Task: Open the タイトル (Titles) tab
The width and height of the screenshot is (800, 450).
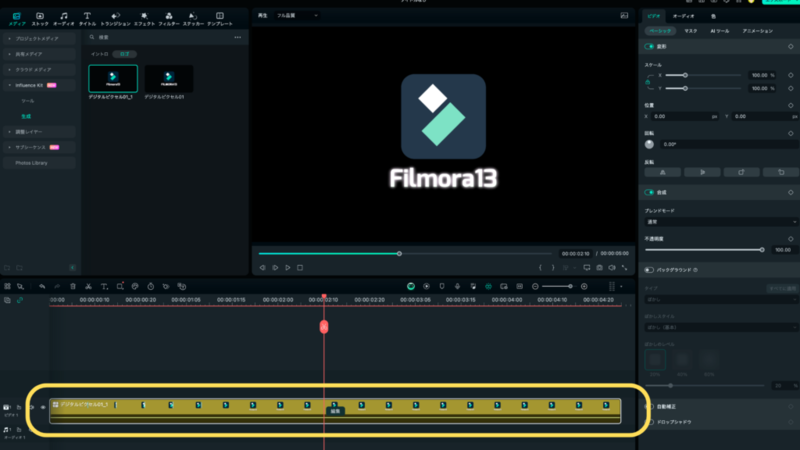Action: pos(87,19)
